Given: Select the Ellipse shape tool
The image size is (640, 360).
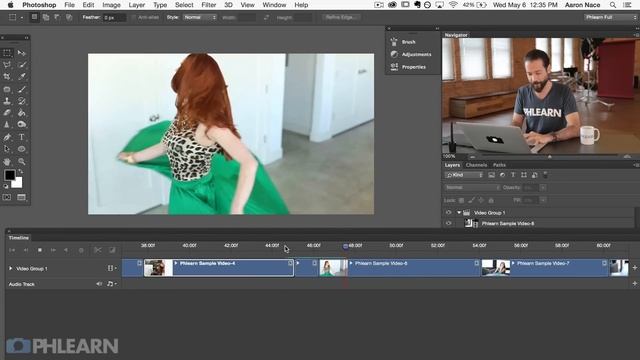Looking at the screenshot, I should pyautogui.click(x=22, y=149).
